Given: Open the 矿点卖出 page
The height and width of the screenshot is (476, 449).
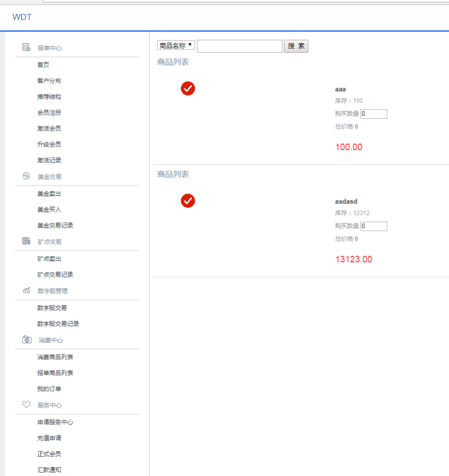Looking at the screenshot, I should [49, 259].
